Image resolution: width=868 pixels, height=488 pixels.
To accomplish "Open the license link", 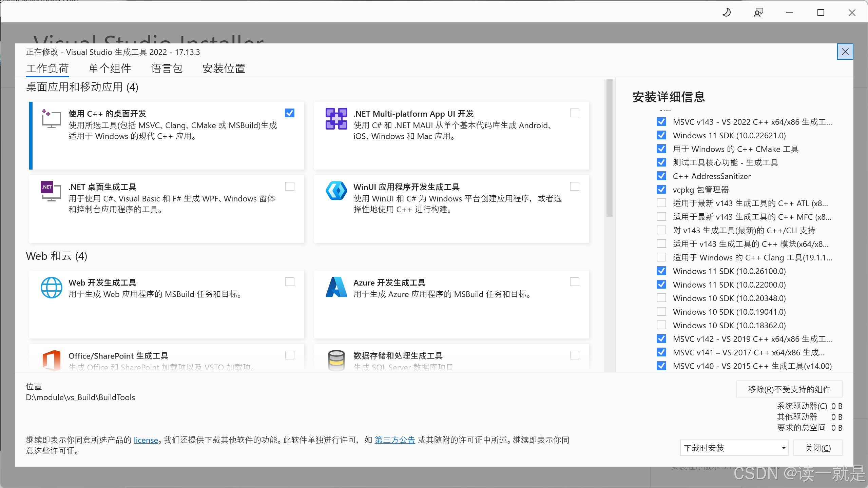I will tap(146, 440).
